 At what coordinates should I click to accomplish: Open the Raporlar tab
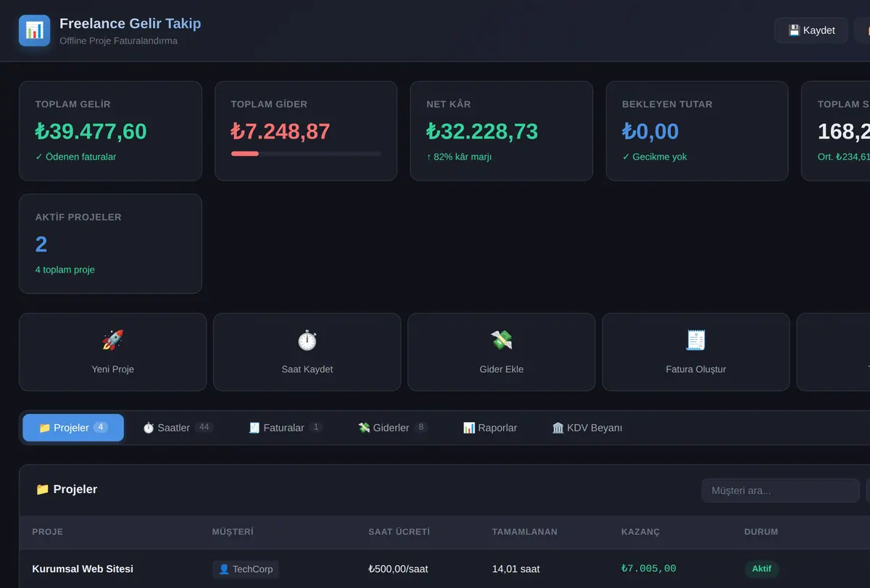click(x=490, y=428)
